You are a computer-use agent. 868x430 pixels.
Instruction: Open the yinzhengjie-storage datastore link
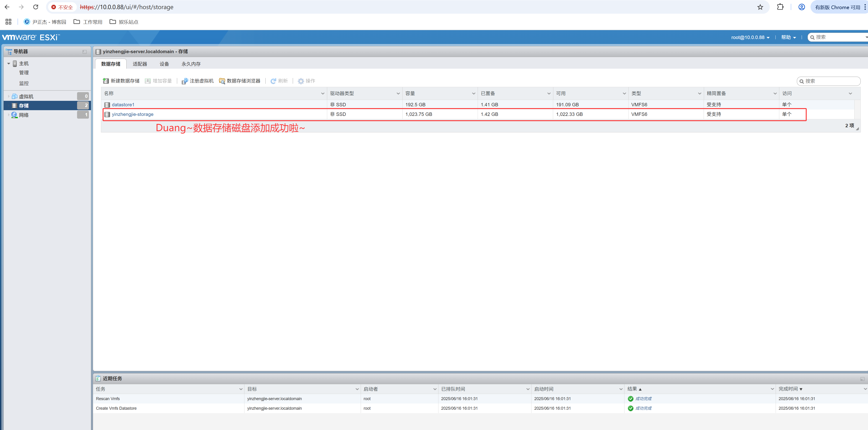pyautogui.click(x=132, y=114)
